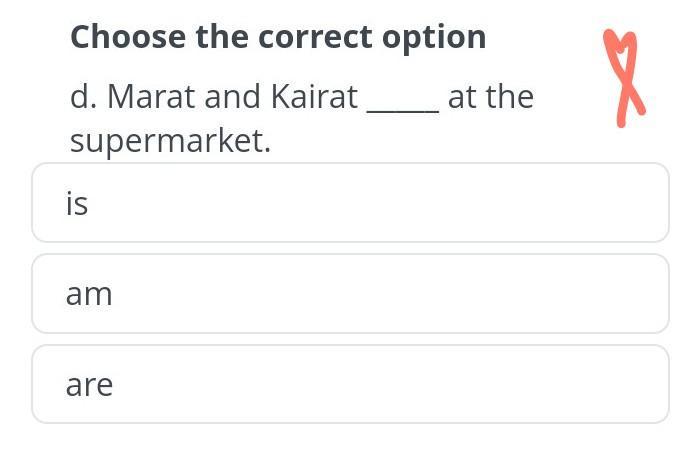Click the "Choose the correct option" heading
The image size is (699, 469).
click(x=278, y=37)
